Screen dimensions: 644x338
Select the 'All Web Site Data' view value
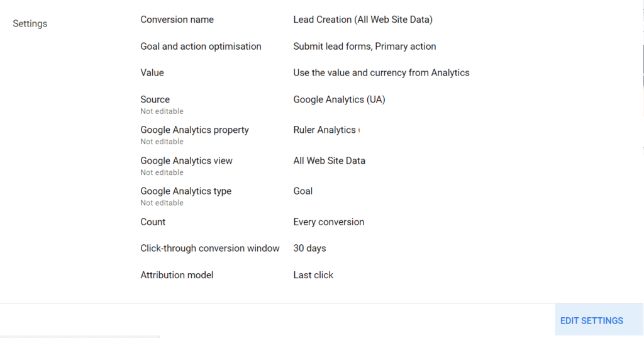(329, 161)
